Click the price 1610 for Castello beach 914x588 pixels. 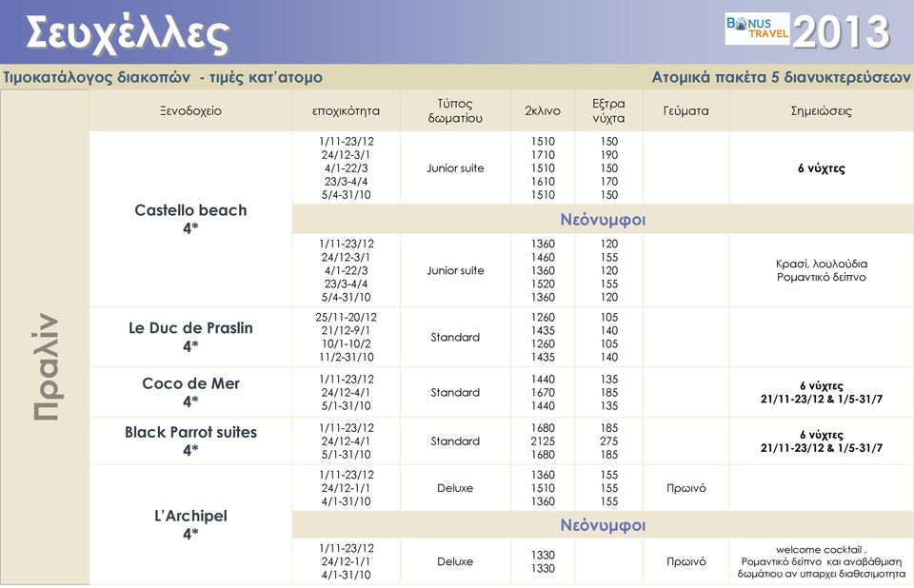click(x=543, y=182)
